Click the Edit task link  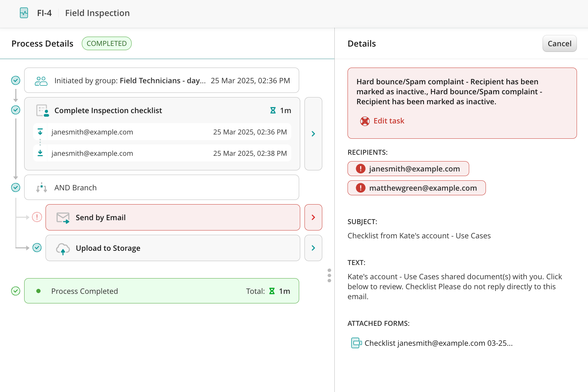(x=388, y=121)
